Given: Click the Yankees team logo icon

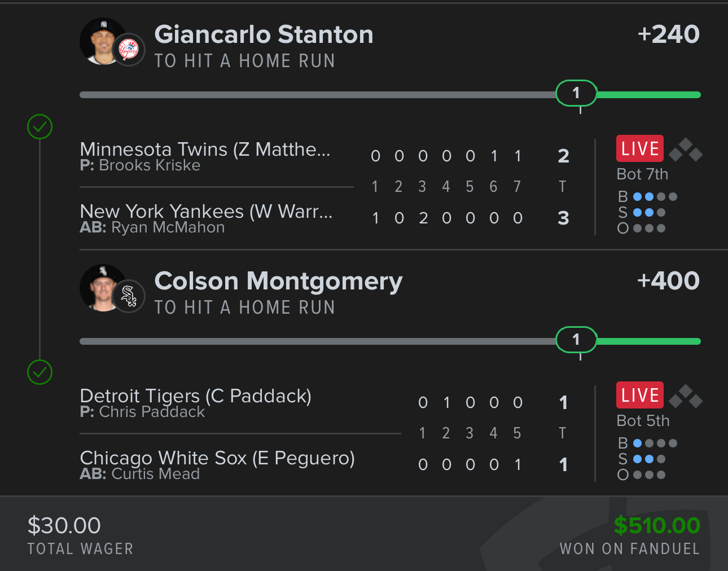Looking at the screenshot, I should 129,50.
